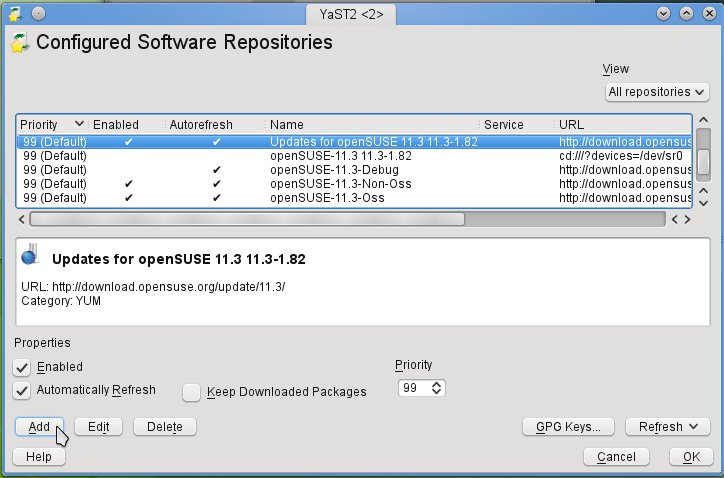
Task: Click the cd:///?devices=/dev/sr0 URL cell
Action: (621, 156)
